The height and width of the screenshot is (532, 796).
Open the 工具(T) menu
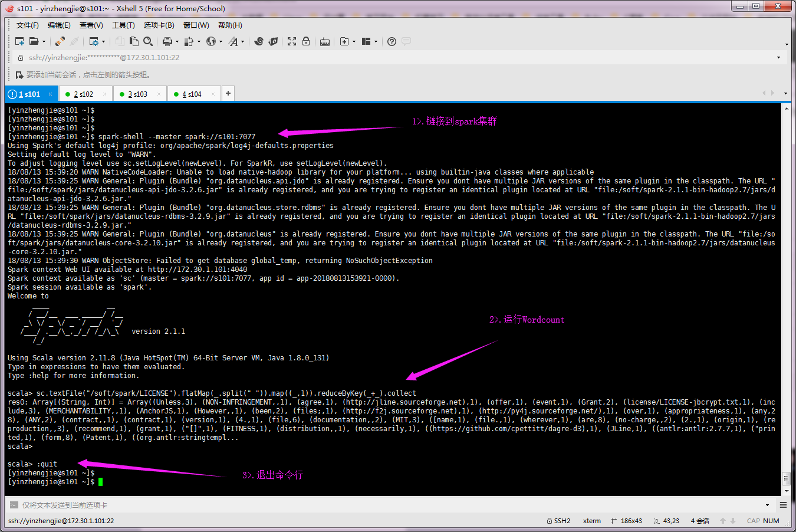pyautogui.click(x=123, y=25)
